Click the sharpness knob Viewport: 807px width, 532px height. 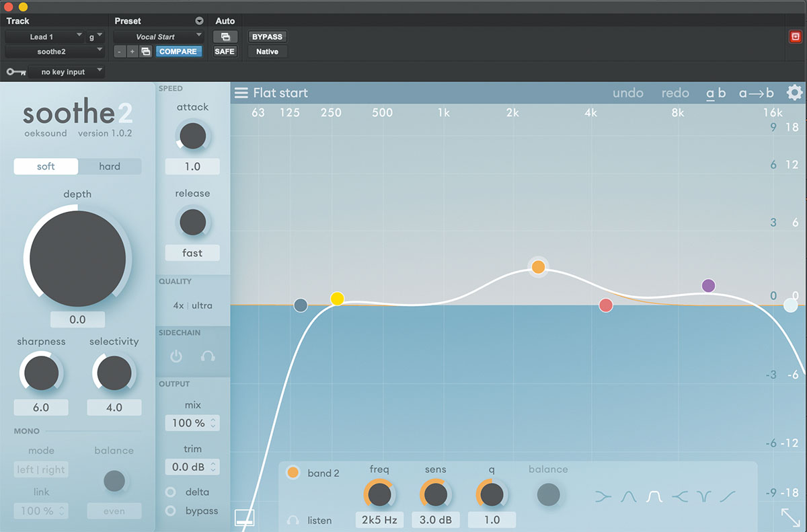pos(41,372)
